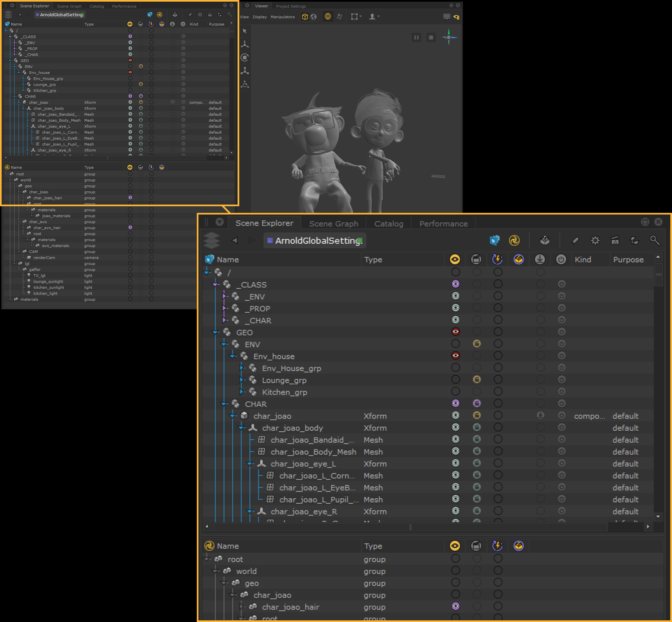Open the Manipulators menu in Viewer
The width and height of the screenshot is (672, 622).
coord(282,17)
